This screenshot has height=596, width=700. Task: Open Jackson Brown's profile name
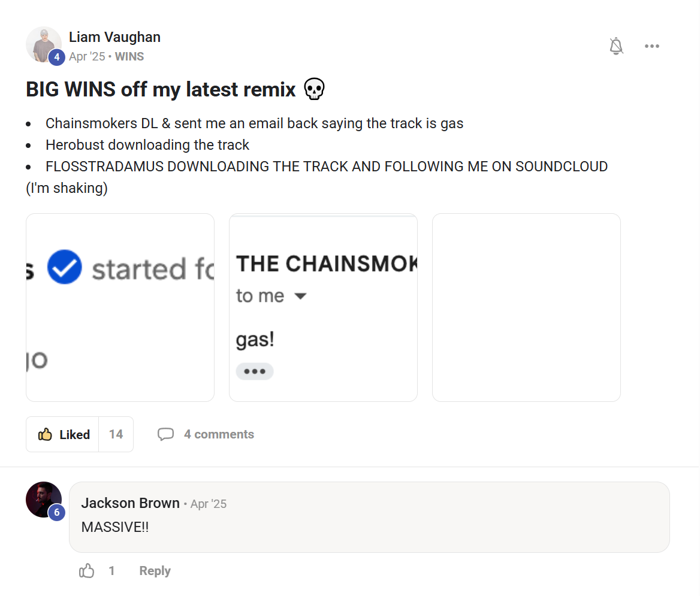click(130, 503)
